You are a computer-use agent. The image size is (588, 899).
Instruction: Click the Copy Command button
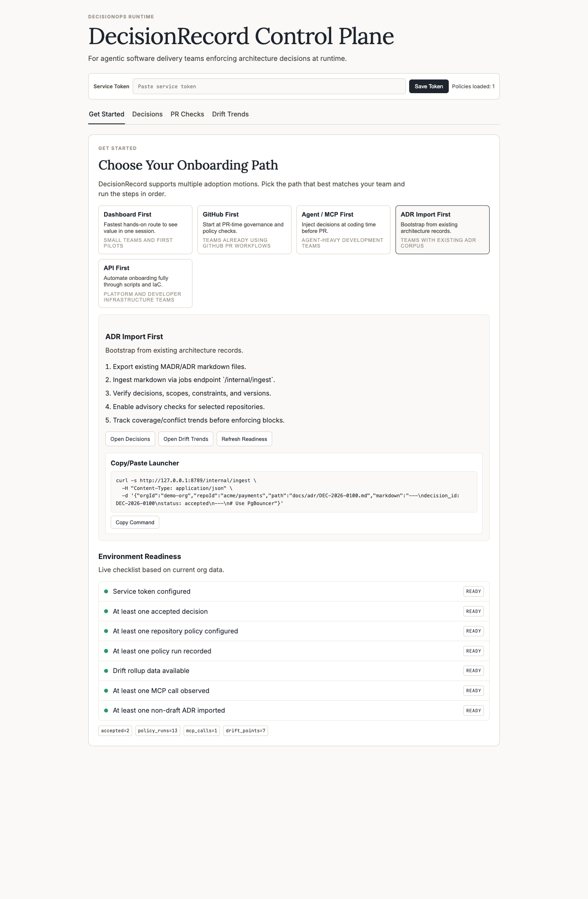(135, 522)
